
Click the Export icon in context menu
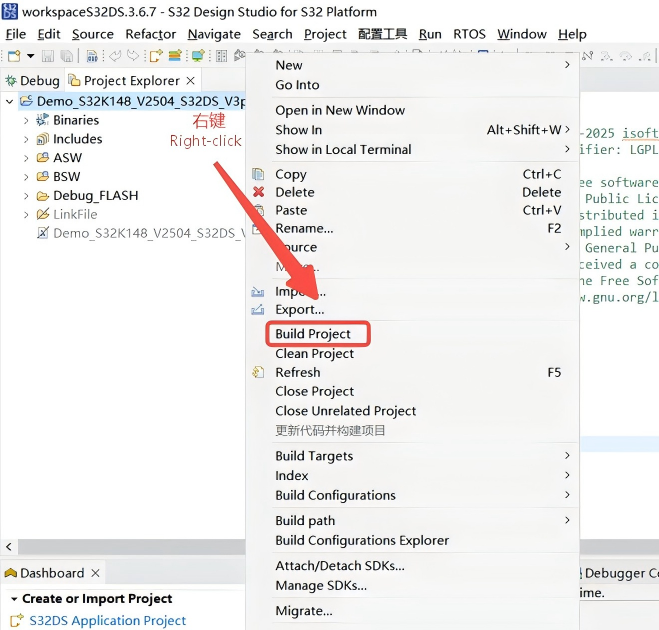pyautogui.click(x=258, y=310)
